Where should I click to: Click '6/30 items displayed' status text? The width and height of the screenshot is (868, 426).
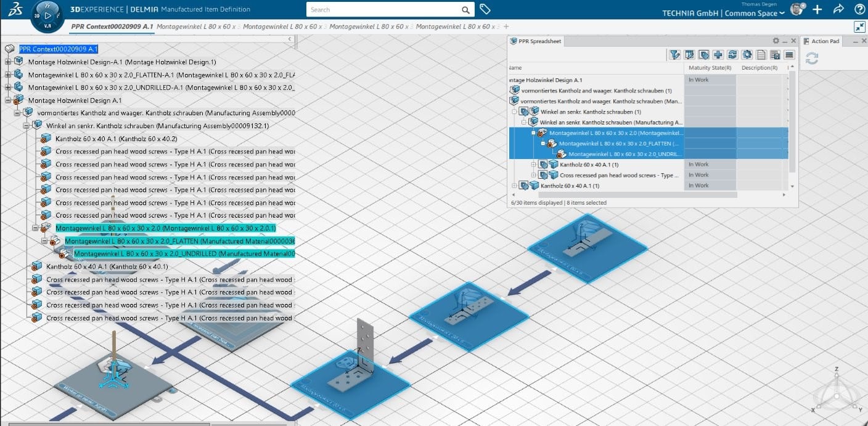[x=537, y=202]
